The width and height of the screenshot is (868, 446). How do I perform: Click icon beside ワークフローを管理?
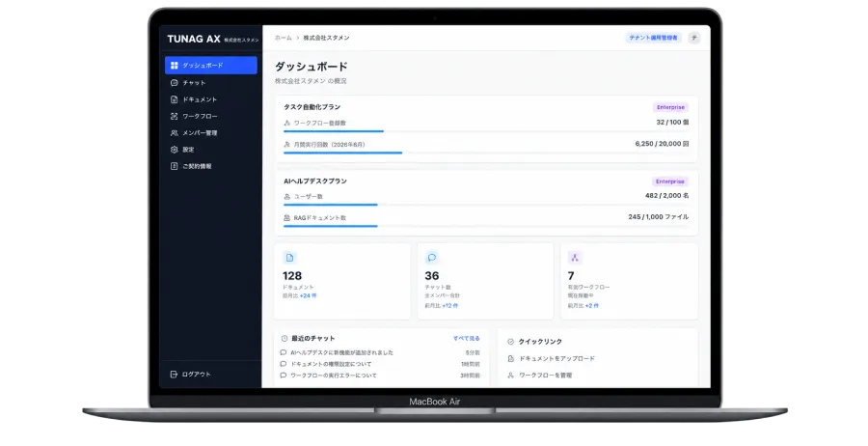click(x=510, y=376)
